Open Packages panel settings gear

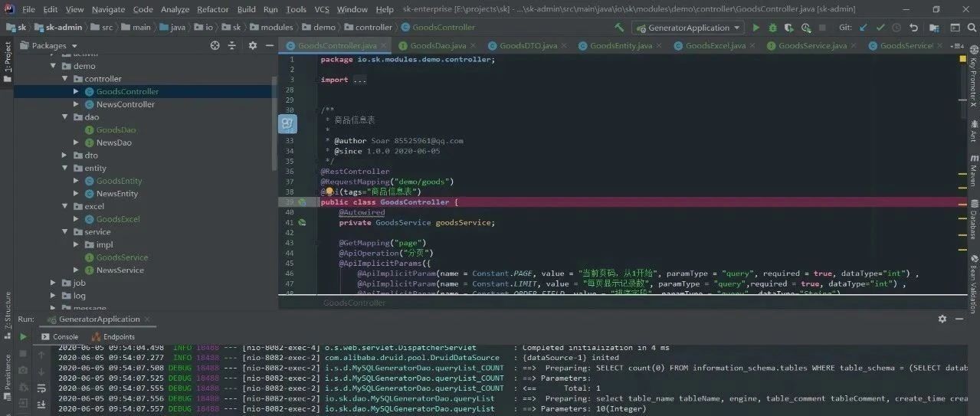[253, 45]
